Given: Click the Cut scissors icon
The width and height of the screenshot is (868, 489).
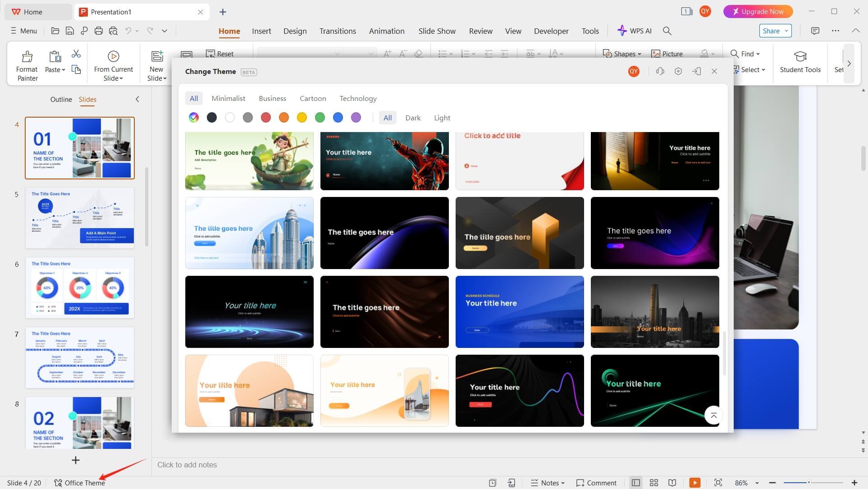Looking at the screenshot, I should [x=76, y=54].
